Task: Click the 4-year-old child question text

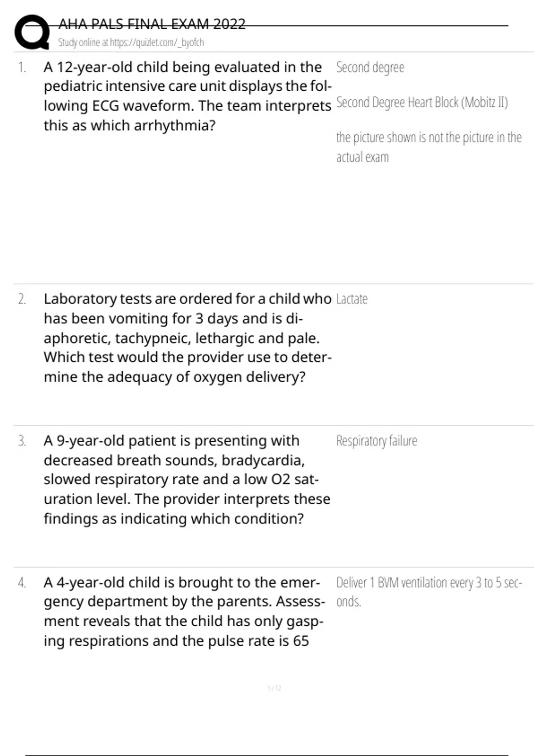Action: [182, 611]
